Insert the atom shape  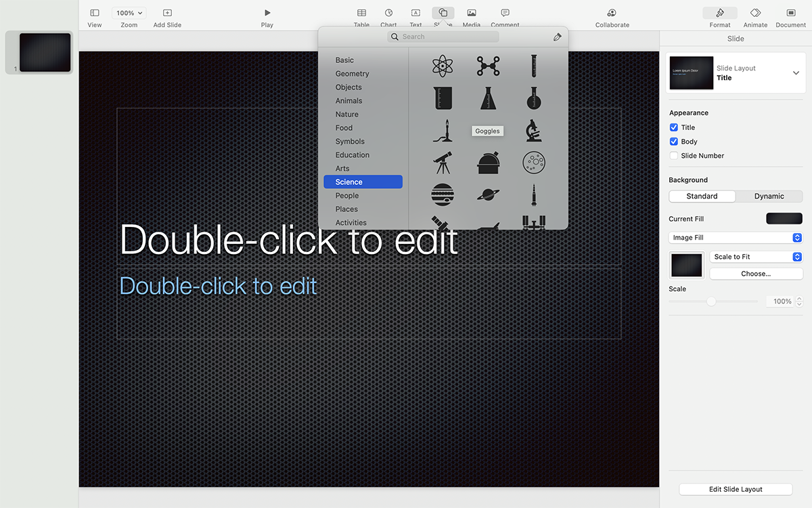tap(443, 66)
